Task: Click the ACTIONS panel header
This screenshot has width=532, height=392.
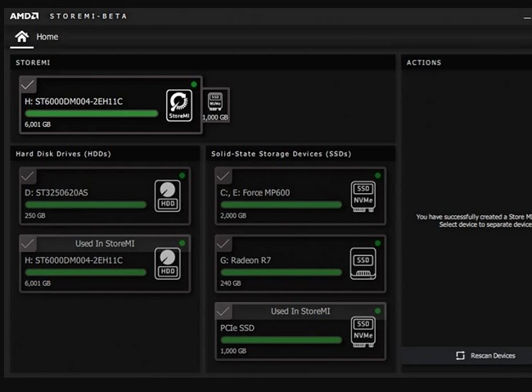Action: [424, 62]
